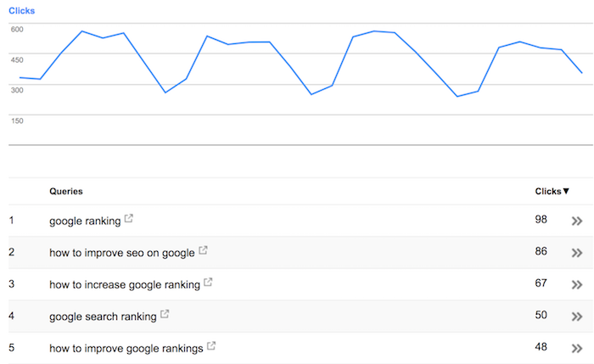Expand details chevrons for 'how to improve google rankings'

576,348
